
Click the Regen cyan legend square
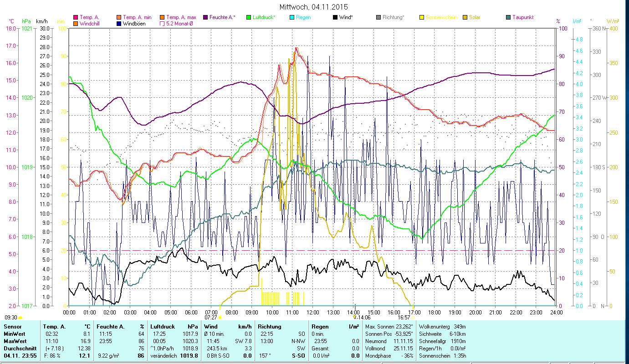[292, 17]
